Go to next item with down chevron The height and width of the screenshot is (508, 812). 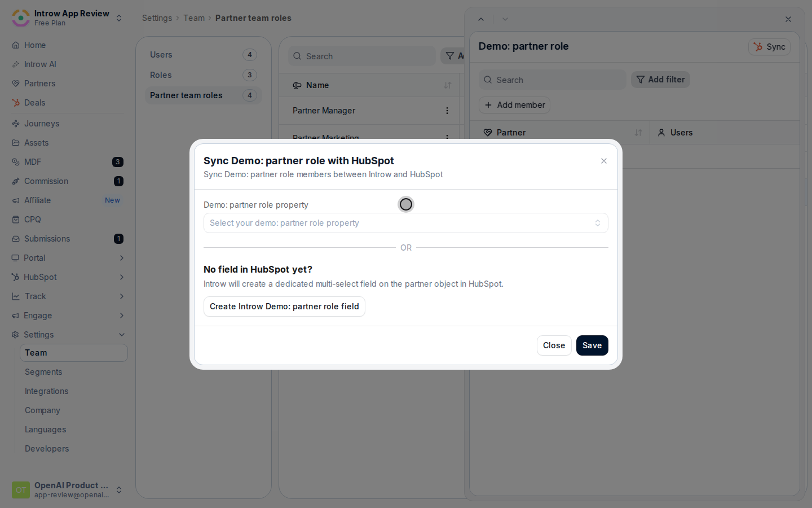[505, 19]
